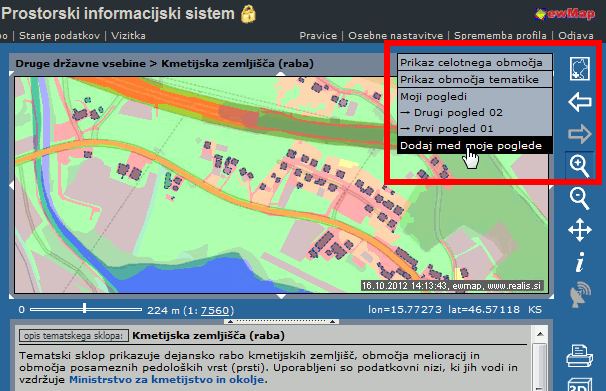Activate the pan map arrows tool
The image size is (606, 391).
pos(580,230)
